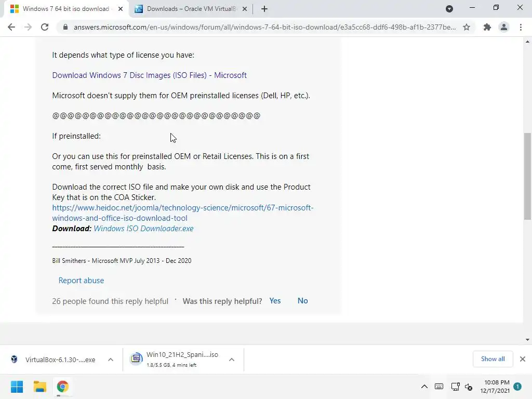The width and height of the screenshot is (532, 399).
Task: Open the Chrome profile avatar
Action: click(x=504, y=27)
